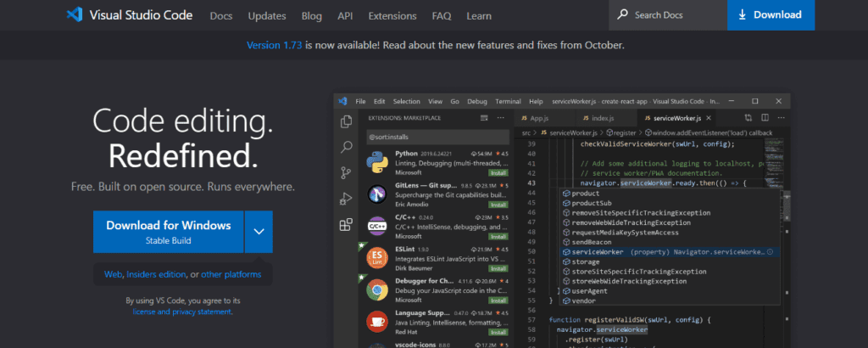Minimize the VS Code screenshot window
This screenshot has width=868, height=348.
click(x=732, y=101)
